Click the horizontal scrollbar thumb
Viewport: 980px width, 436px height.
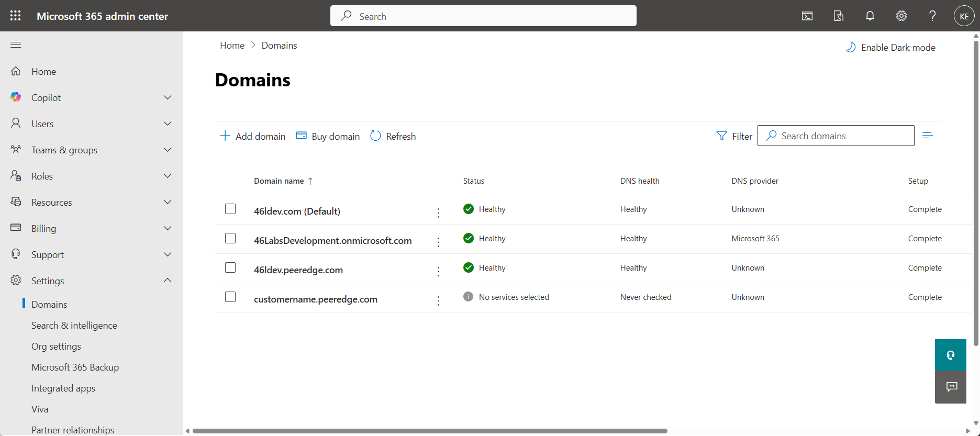430,431
